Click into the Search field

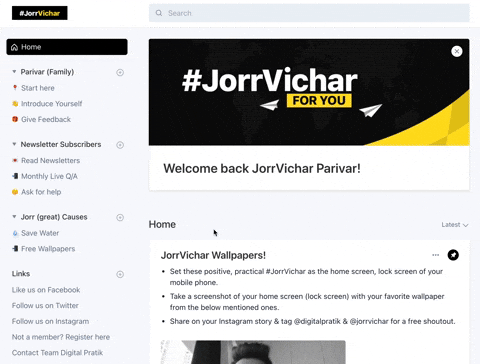pyautogui.click(x=309, y=13)
